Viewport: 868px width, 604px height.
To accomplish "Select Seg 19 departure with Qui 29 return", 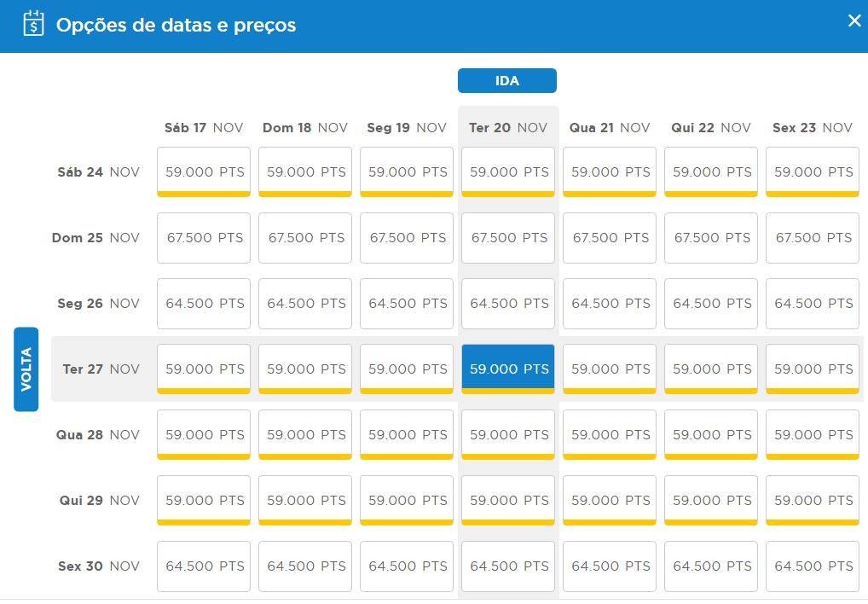I will (407, 500).
